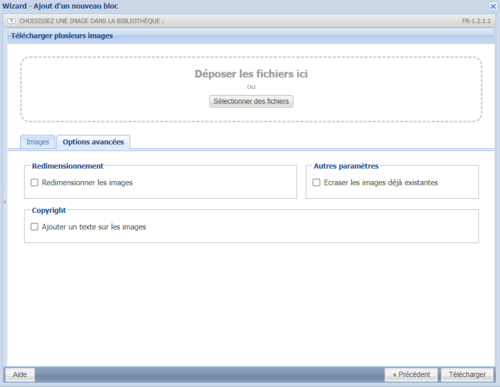
Task: Enable 'Redimensionner les images' checkbox
Action: (34, 182)
